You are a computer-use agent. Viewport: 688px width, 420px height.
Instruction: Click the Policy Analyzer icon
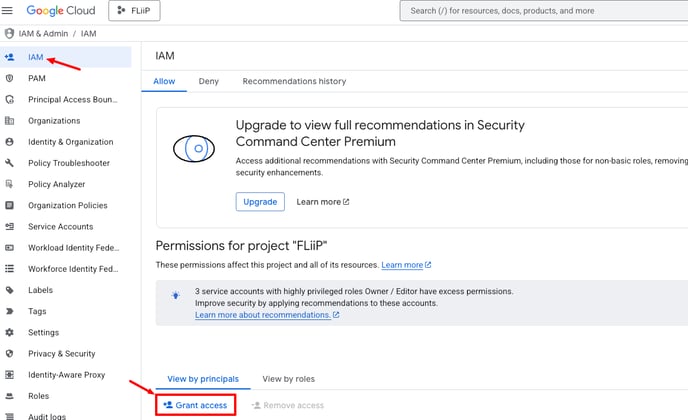[9, 184]
